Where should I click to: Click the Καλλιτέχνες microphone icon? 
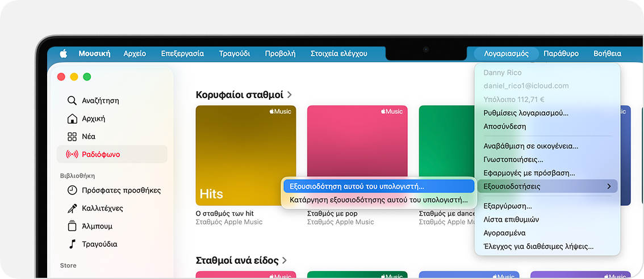[x=72, y=209]
